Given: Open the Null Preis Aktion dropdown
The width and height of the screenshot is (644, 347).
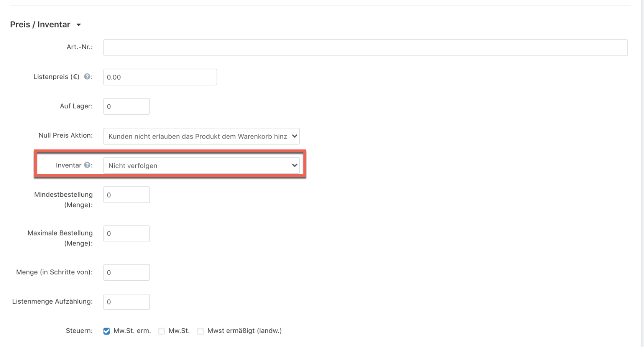Looking at the screenshot, I should pos(202,136).
